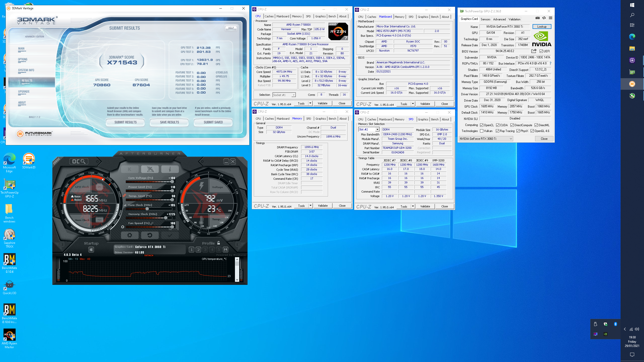Viewport: 644px width, 362px height.
Task: Take a GPU-Z screenshot with camera icon
Action: [x=537, y=18]
